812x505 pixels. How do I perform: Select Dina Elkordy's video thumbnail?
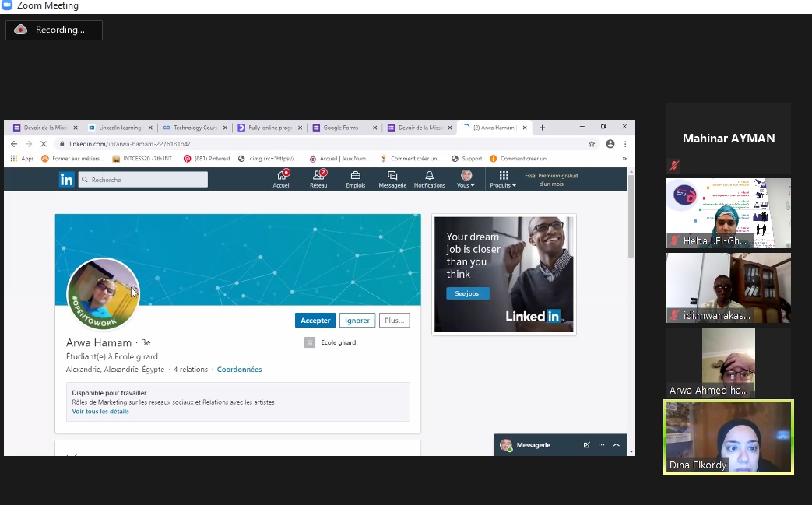tap(728, 437)
